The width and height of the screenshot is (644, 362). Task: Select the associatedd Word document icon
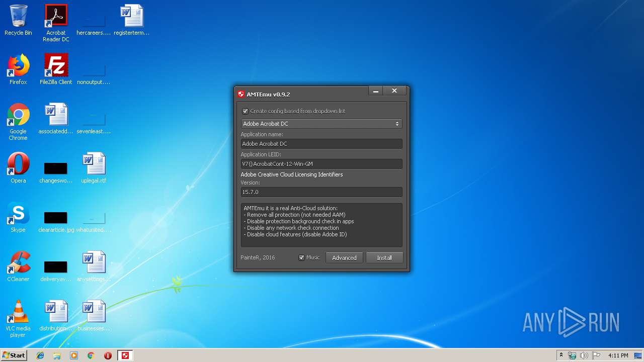[x=56, y=119]
